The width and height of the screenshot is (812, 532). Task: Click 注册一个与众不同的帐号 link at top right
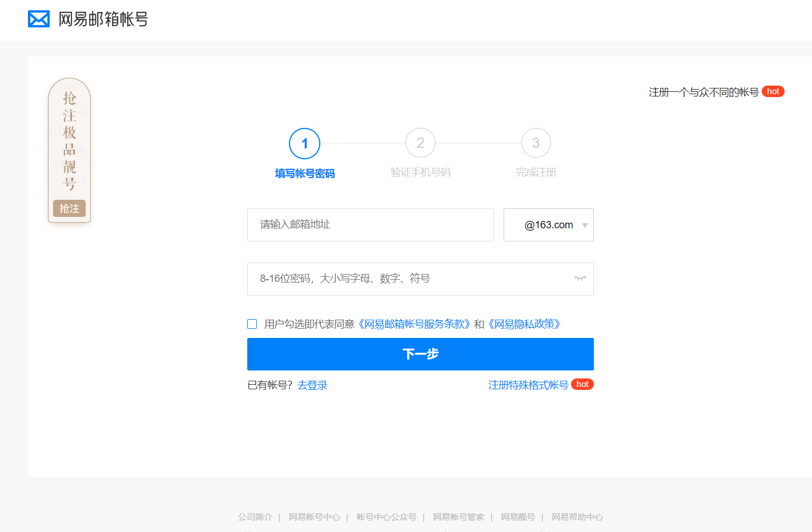tap(704, 92)
